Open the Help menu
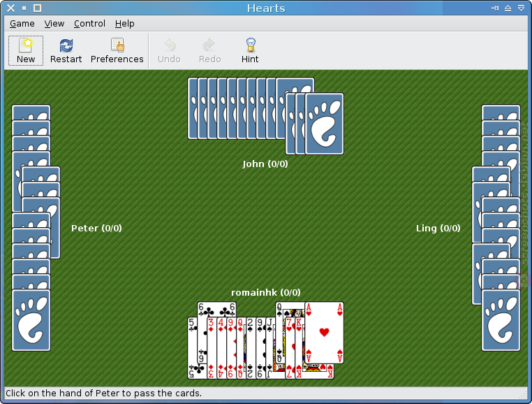This screenshot has width=532, height=404. pos(124,24)
